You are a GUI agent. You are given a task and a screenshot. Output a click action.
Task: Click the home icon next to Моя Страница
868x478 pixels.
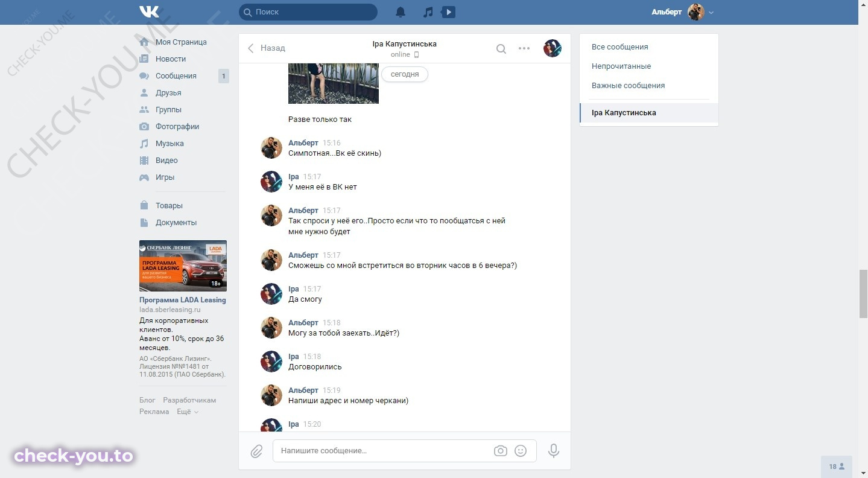[x=144, y=42]
